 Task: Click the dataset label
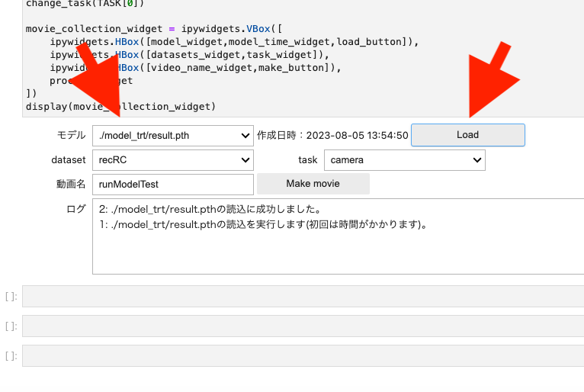coord(69,160)
